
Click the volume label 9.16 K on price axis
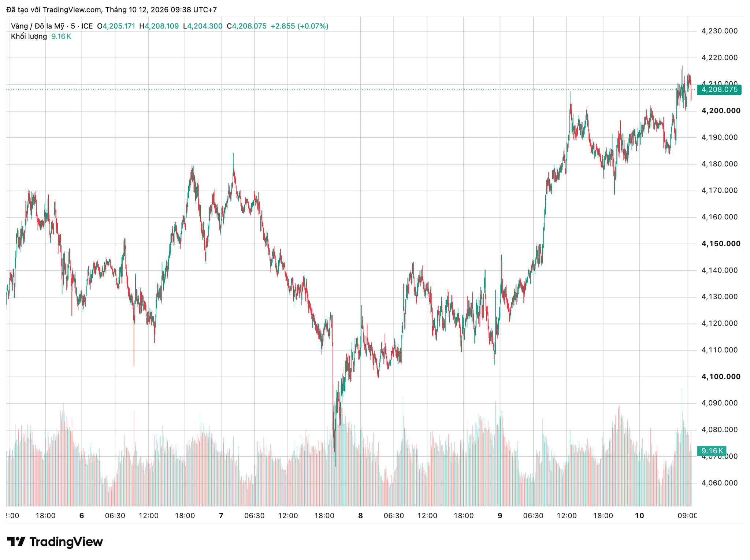click(712, 451)
